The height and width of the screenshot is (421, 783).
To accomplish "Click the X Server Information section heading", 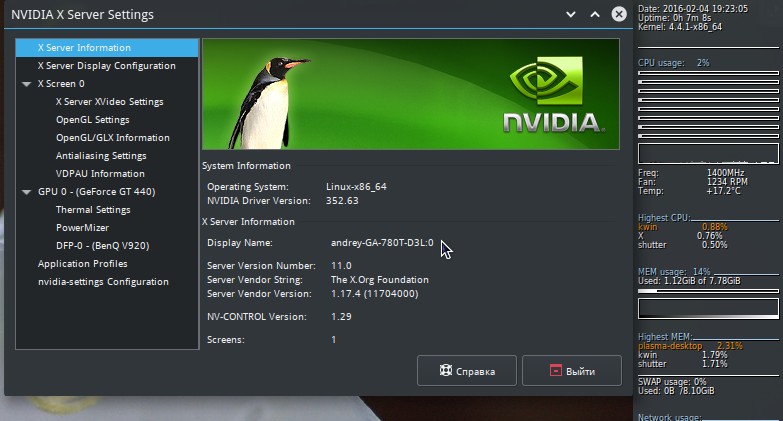I will click(248, 222).
